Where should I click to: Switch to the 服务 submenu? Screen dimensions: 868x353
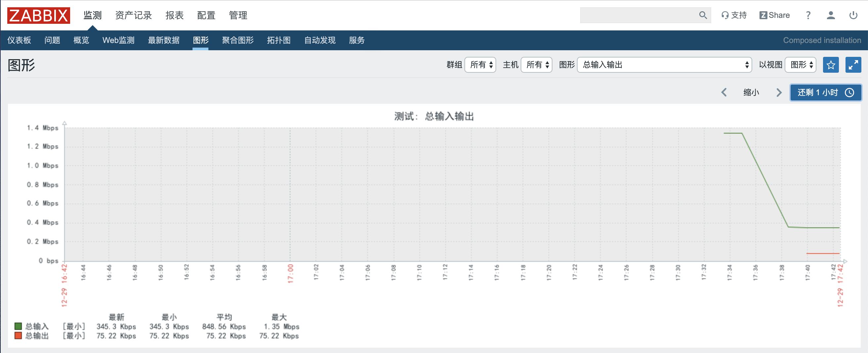click(357, 40)
